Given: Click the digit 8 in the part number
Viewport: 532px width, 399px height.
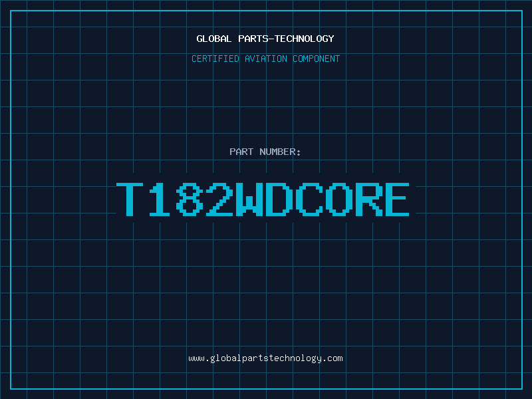Looking at the screenshot, I should (x=190, y=199).
